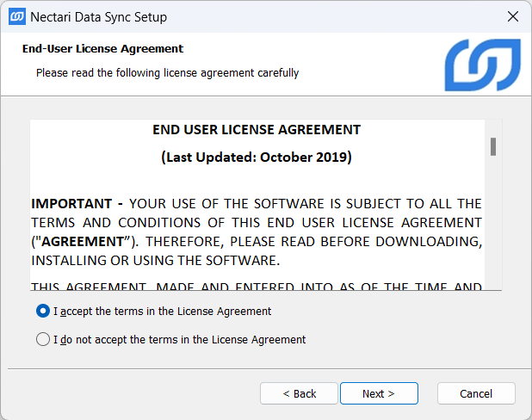Go back with the "< Back" button
This screenshot has width=532, height=420.
coord(300,393)
